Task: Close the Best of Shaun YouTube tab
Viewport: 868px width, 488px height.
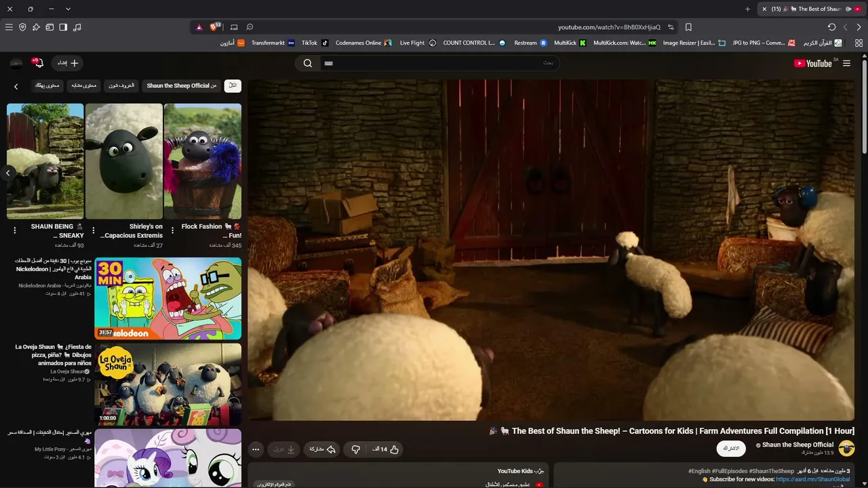Action: click(x=764, y=9)
